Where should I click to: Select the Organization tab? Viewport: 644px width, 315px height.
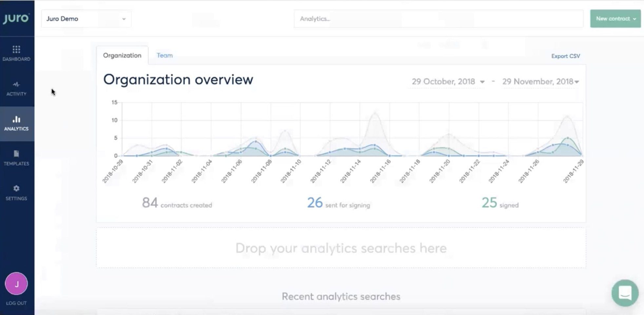coord(122,55)
